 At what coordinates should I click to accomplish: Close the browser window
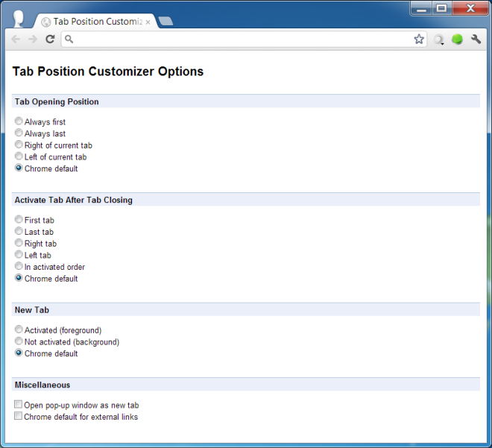[x=470, y=8]
